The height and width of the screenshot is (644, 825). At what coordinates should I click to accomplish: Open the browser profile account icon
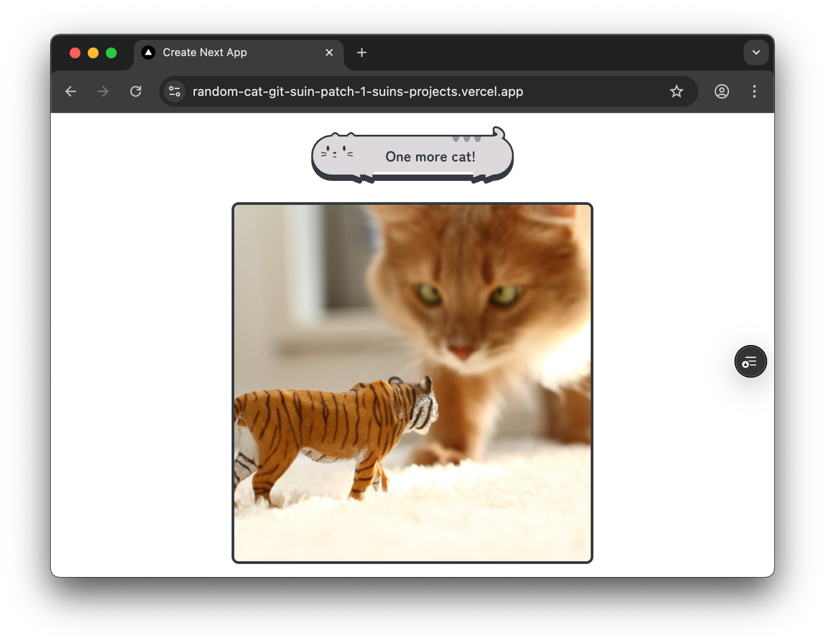[x=721, y=91]
